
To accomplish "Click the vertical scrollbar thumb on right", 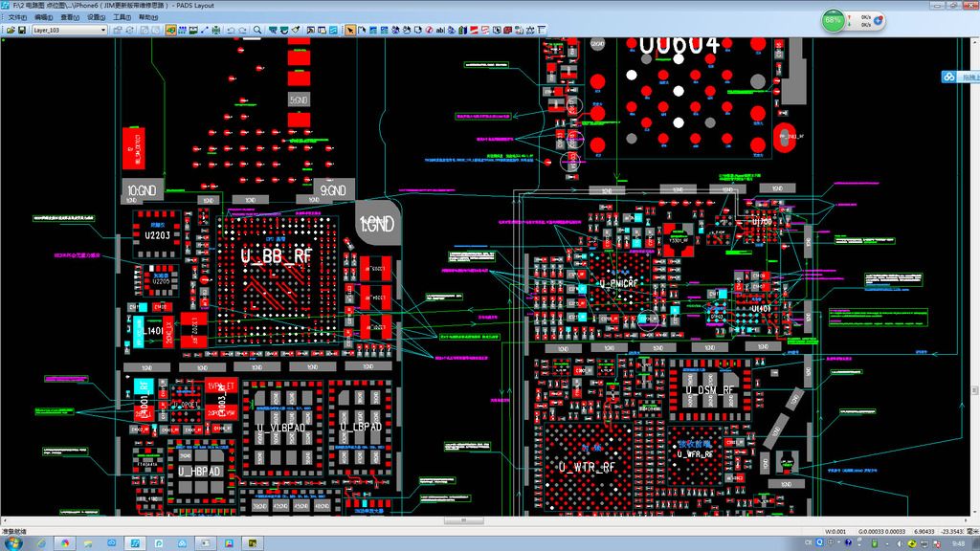I will tap(975, 390).
